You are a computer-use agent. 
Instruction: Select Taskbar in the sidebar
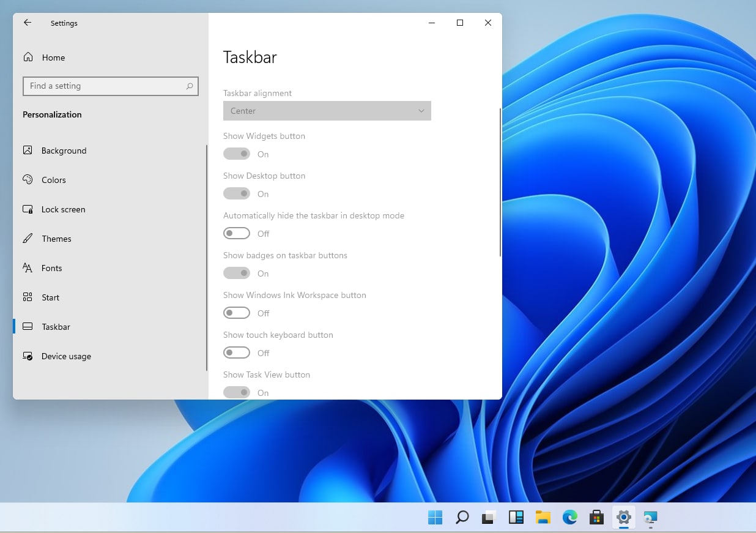(110, 327)
